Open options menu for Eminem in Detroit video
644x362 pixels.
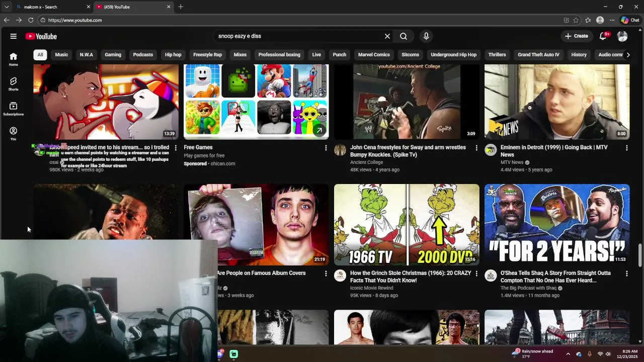(x=626, y=148)
